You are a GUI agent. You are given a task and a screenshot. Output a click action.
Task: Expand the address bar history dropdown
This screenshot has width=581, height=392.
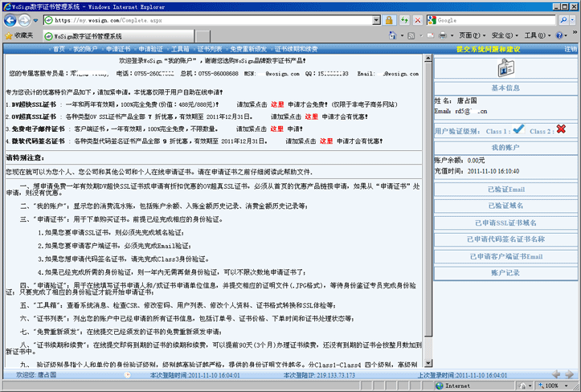(x=376, y=20)
